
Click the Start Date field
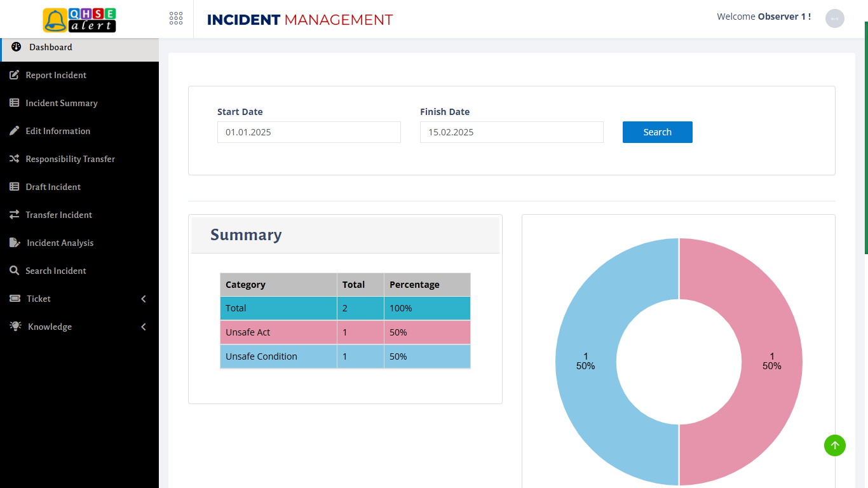pos(309,132)
